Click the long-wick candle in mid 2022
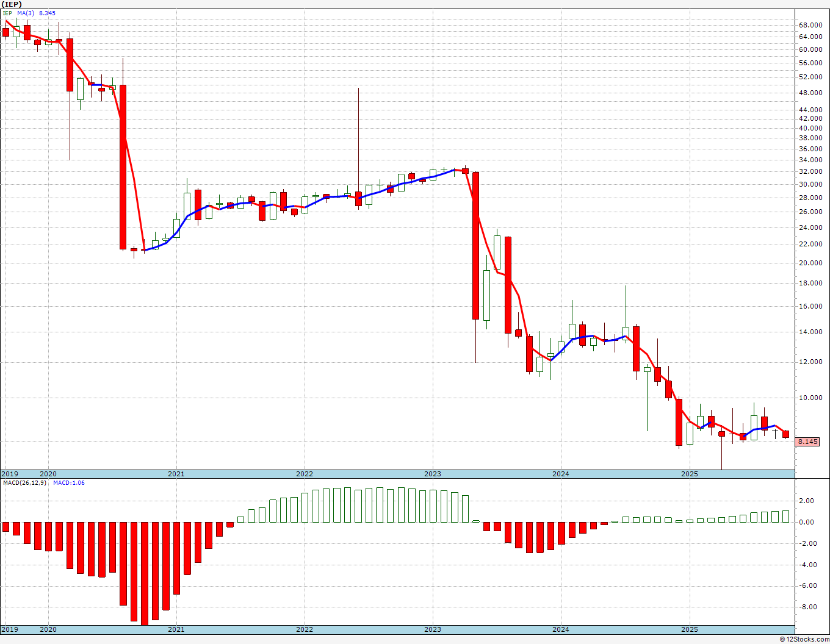 tap(358, 199)
